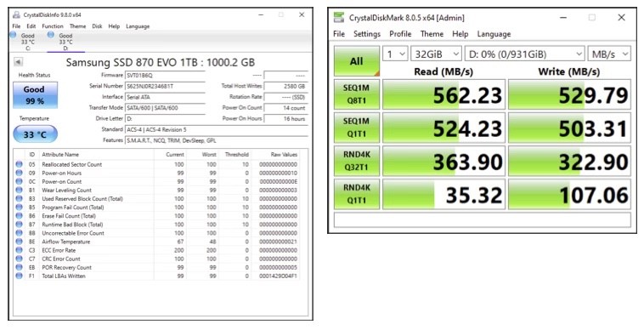Open Disk menu in CrystalDiskInfo
This screenshot has height=330, width=644.
point(97,26)
